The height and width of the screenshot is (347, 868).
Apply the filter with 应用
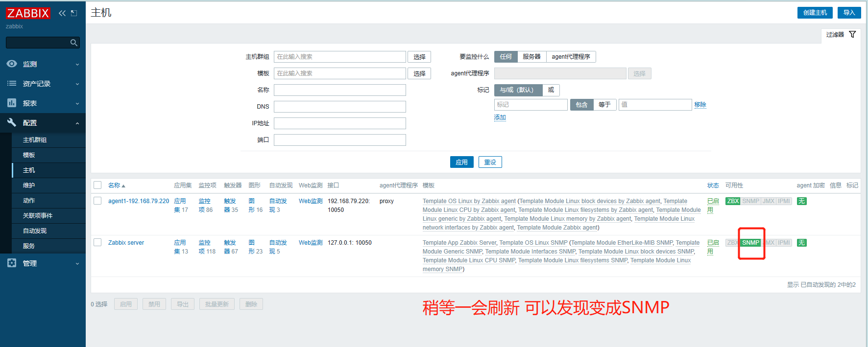461,162
